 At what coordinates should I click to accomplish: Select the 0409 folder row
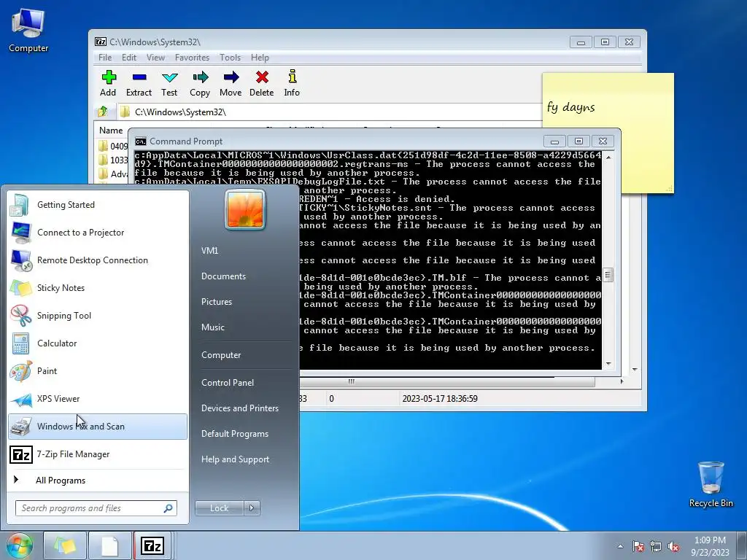click(113, 146)
